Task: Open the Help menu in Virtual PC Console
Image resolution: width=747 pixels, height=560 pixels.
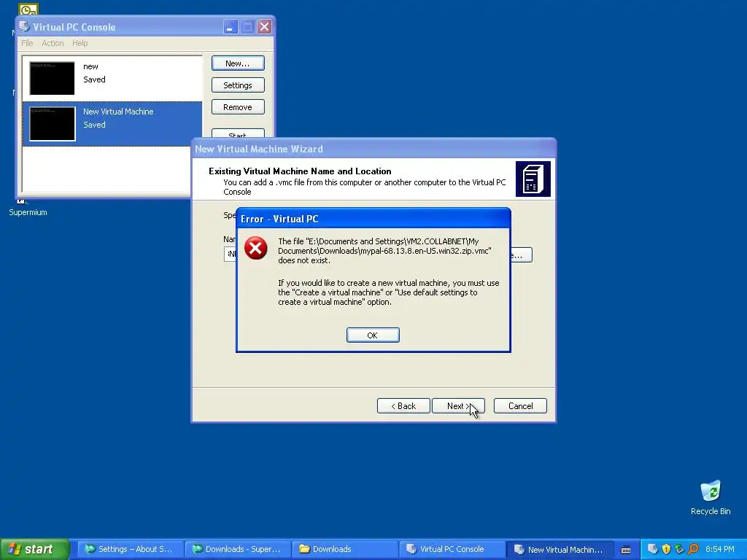Action: point(80,43)
